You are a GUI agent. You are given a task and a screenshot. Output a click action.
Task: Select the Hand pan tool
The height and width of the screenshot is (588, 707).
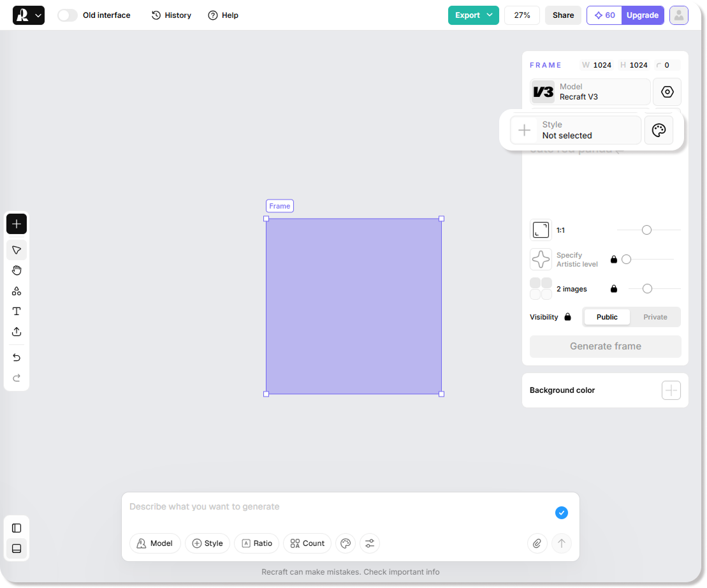[x=17, y=270]
